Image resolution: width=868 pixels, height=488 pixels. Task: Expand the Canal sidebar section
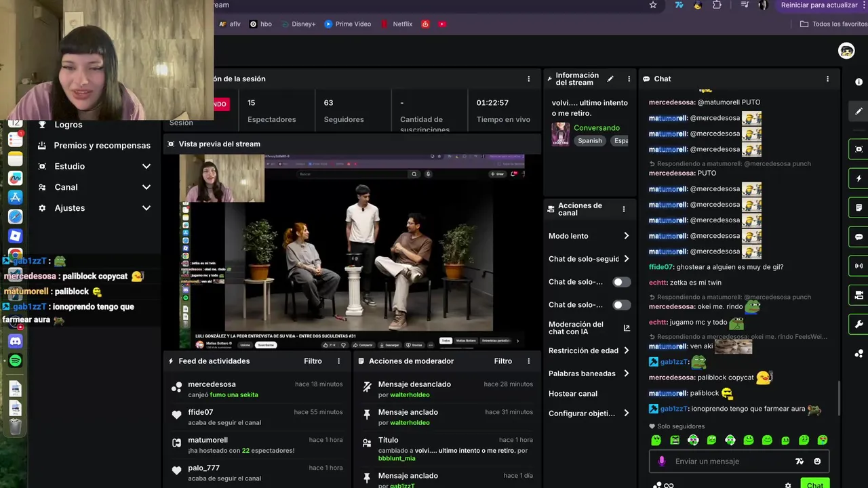pyautogui.click(x=94, y=187)
